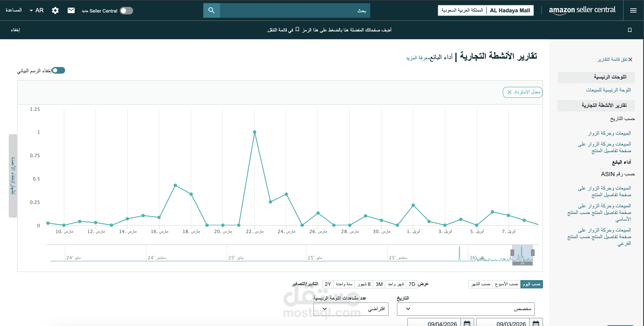
Task: Expand the custom date range dropdown
Action: tap(465, 309)
